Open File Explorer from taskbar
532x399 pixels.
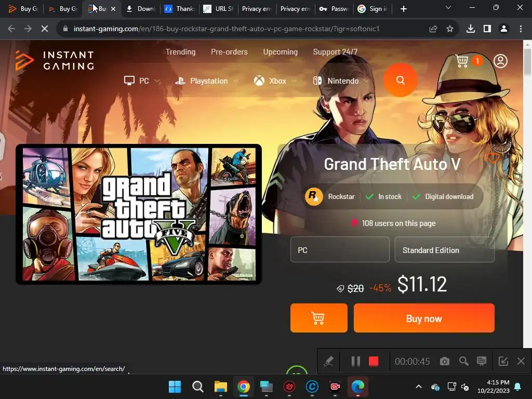[x=220, y=387]
